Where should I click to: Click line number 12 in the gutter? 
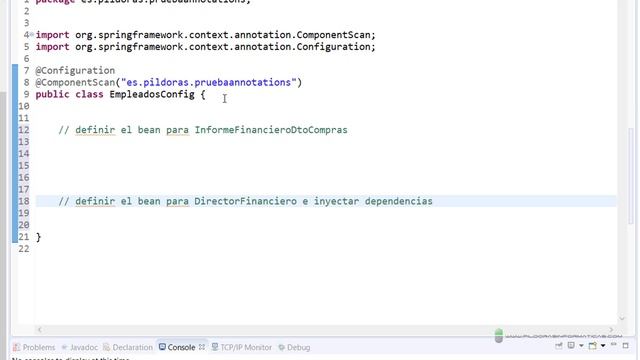[24, 130]
